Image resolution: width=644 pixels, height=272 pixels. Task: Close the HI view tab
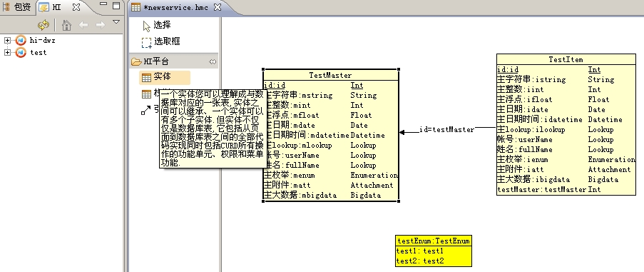[76, 7]
